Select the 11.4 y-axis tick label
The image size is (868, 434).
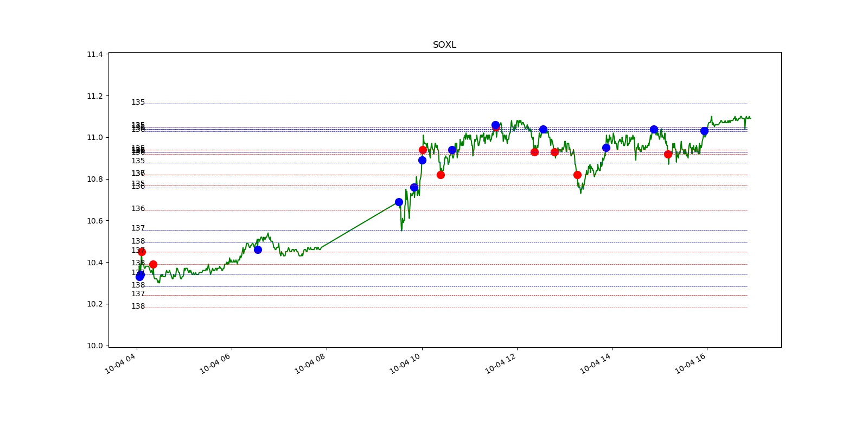tap(94, 54)
